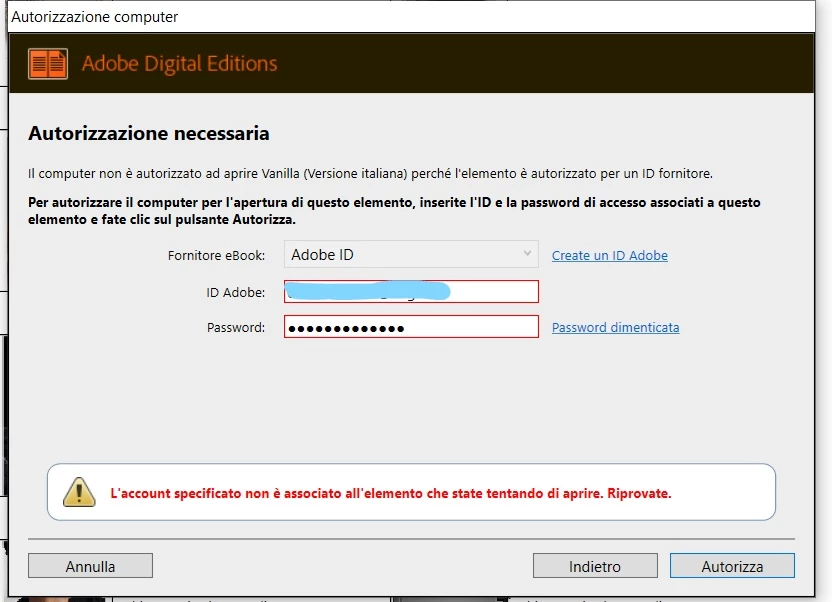Focus the ID Adobe input field
The image size is (832, 602).
tap(411, 292)
